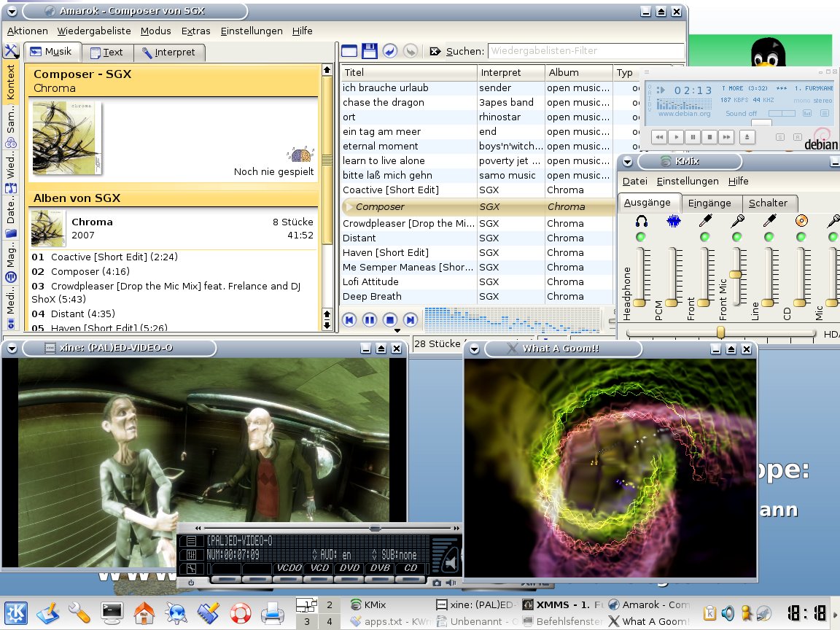Toggle XMMS shuffle (S) button
This screenshot has width=840, height=630.
coord(780,137)
